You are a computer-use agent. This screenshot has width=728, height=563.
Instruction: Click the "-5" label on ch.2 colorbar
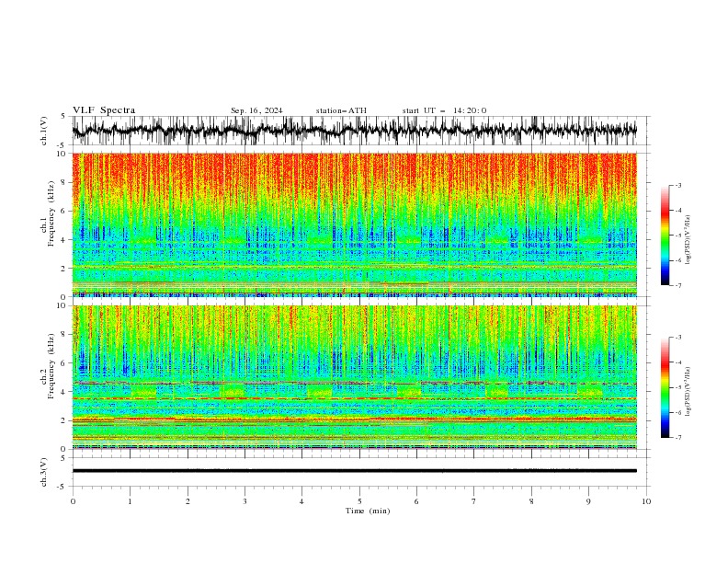[x=678, y=387]
